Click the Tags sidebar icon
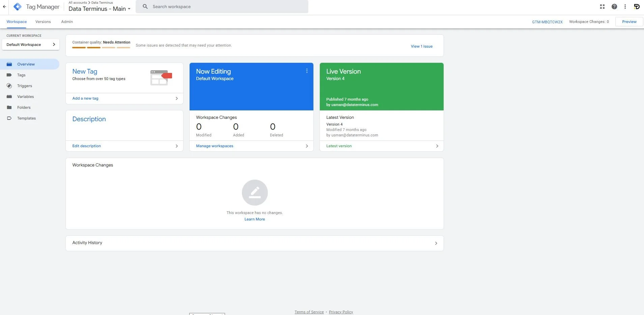 9,75
